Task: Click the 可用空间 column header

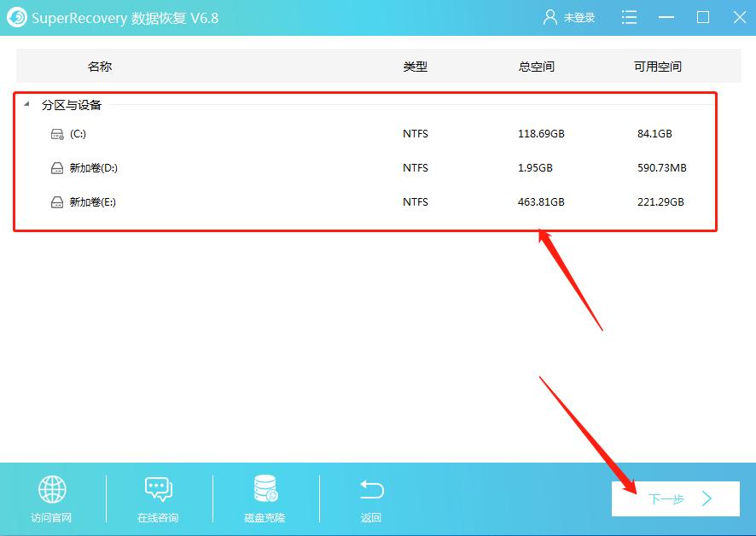Action: [656, 67]
